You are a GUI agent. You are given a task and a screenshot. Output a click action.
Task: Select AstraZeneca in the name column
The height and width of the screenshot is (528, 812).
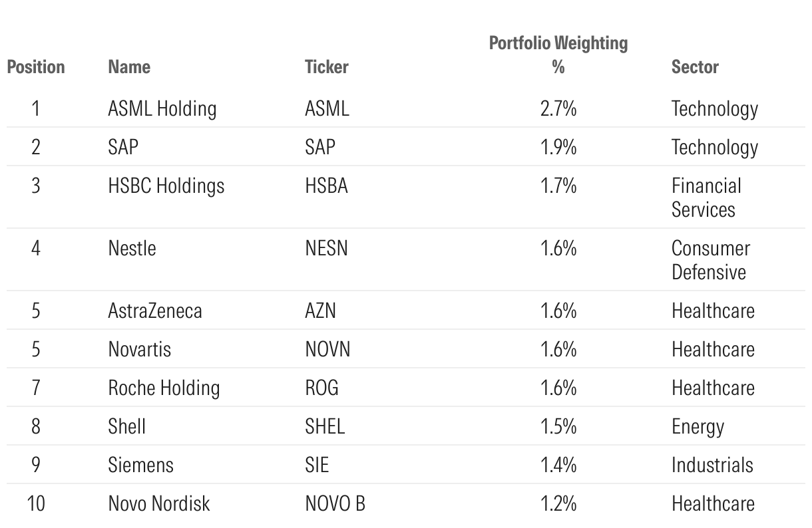click(x=155, y=311)
